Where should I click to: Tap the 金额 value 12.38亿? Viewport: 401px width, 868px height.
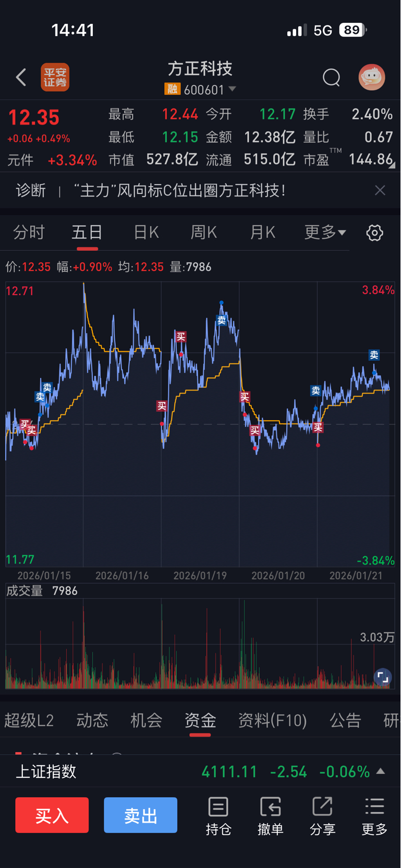[x=270, y=137]
